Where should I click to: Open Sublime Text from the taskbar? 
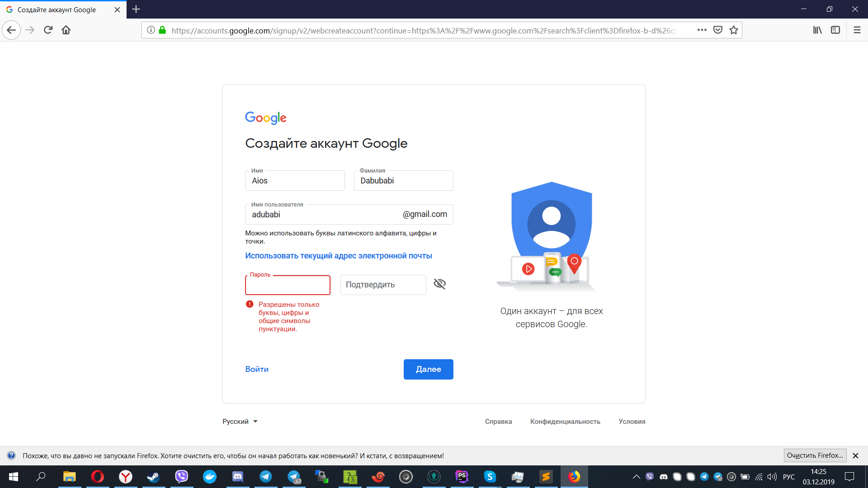click(546, 477)
